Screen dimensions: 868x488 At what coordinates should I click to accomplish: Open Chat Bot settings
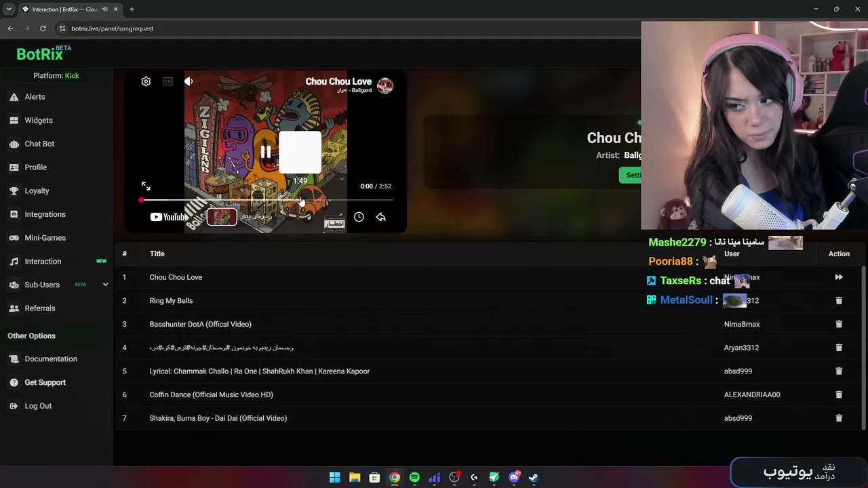click(x=39, y=144)
